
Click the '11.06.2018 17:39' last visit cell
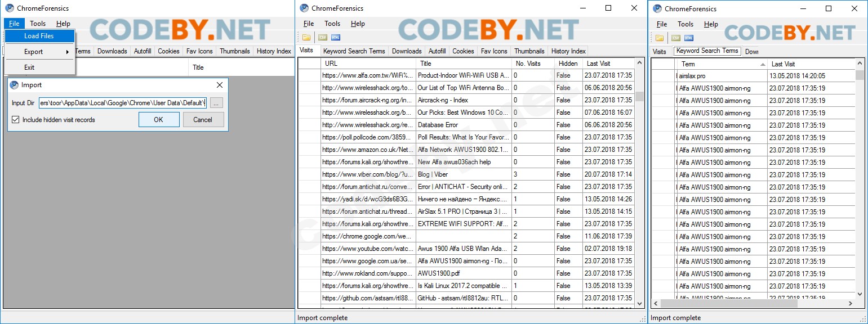click(608, 236)
